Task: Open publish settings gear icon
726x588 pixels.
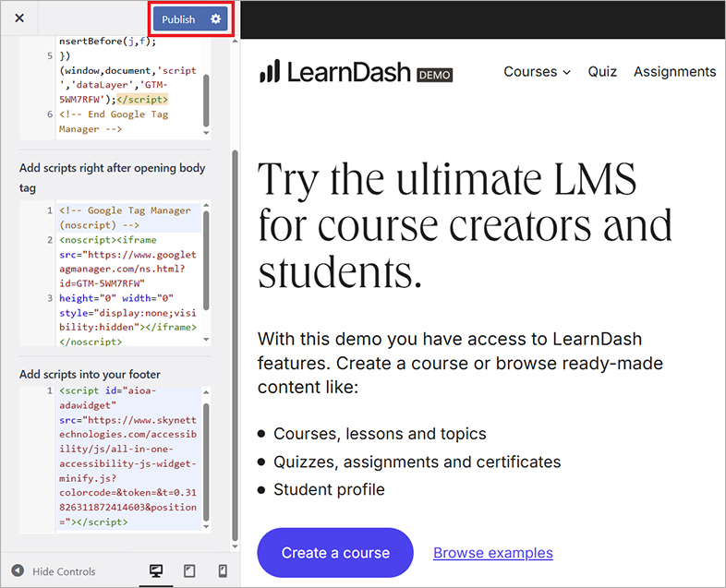Action: 216,19
